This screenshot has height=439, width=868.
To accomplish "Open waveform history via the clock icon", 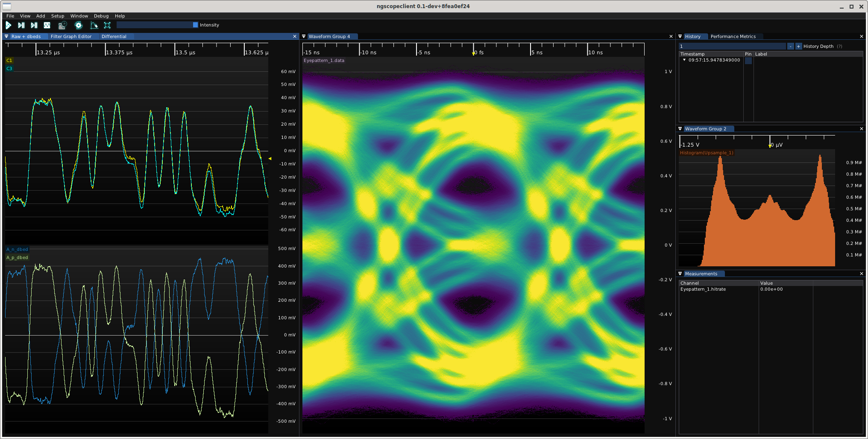I will (62, 25).
